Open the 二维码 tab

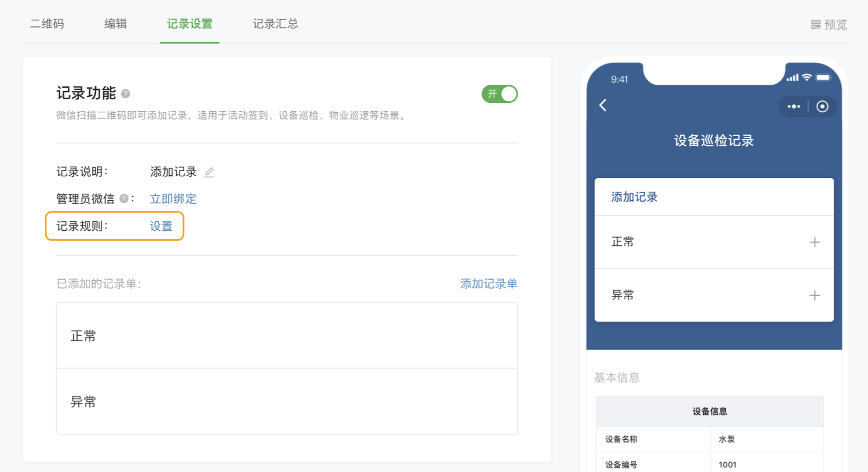click(47, 24)
